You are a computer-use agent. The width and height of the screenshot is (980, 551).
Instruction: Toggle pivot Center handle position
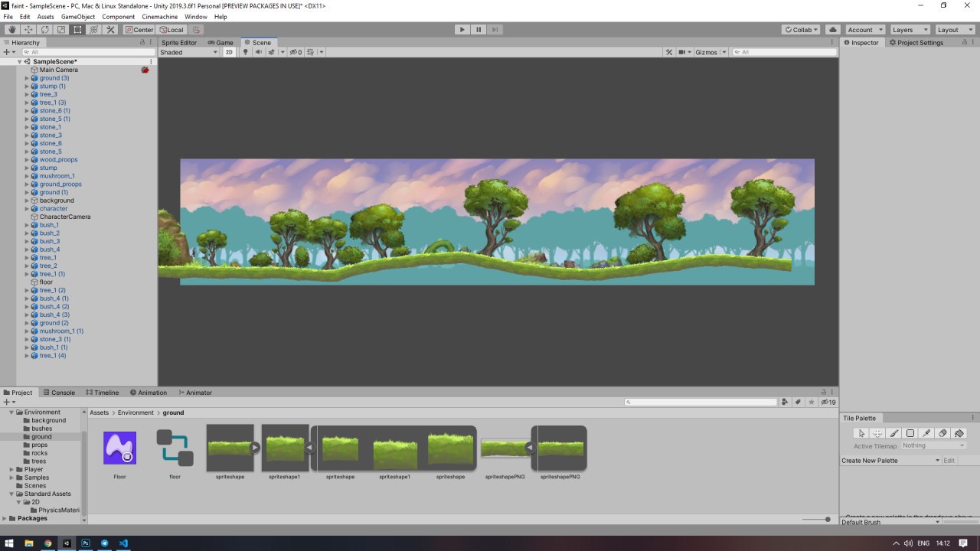tap(139, 30)
